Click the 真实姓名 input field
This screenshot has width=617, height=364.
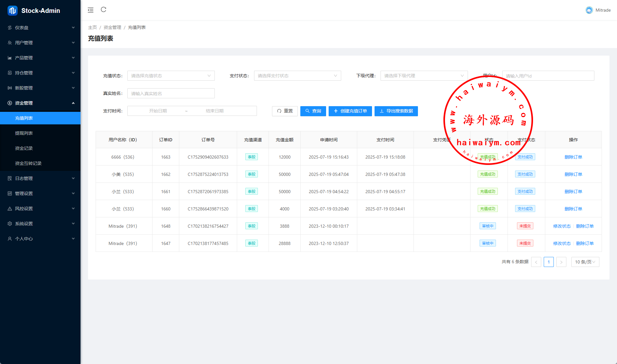click(x=171, y=93)
